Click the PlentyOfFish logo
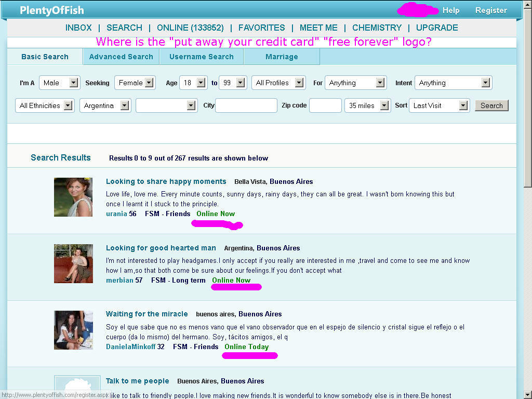Screen dimensions: 532x399 51,10
